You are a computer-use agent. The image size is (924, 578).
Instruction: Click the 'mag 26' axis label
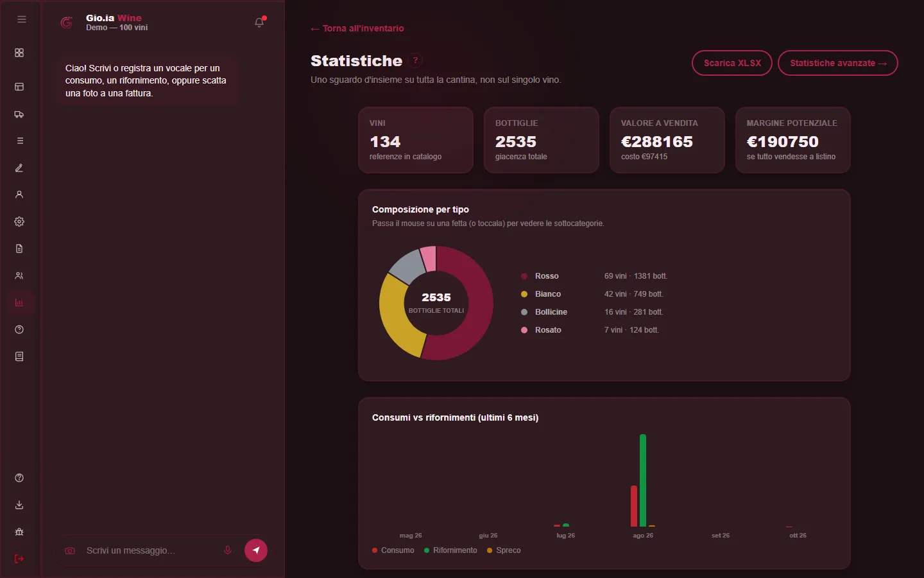(411, 536)
